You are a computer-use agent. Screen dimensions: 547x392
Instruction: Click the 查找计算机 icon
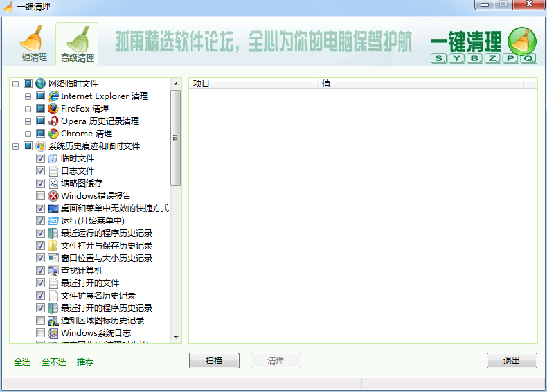click(x=53, y=271)
